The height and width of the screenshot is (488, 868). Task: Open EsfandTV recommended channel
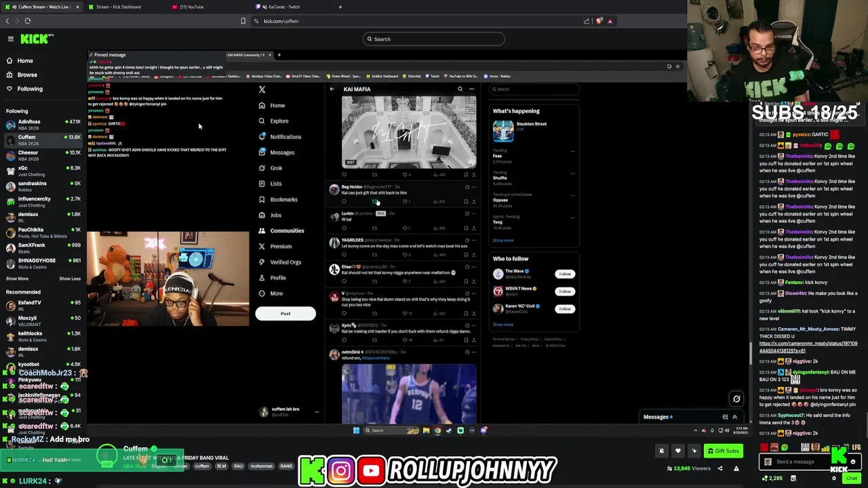pyautogui.click(x=43, y=306)
